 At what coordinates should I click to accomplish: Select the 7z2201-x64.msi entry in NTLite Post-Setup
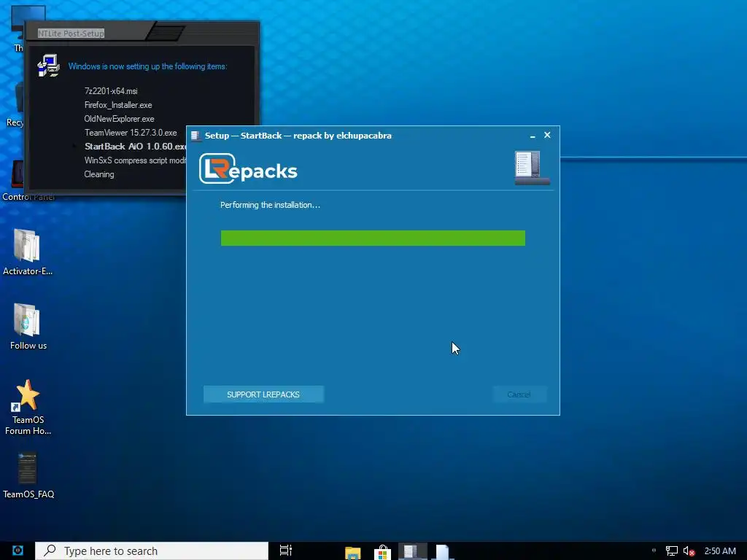[x=111, y=91]
